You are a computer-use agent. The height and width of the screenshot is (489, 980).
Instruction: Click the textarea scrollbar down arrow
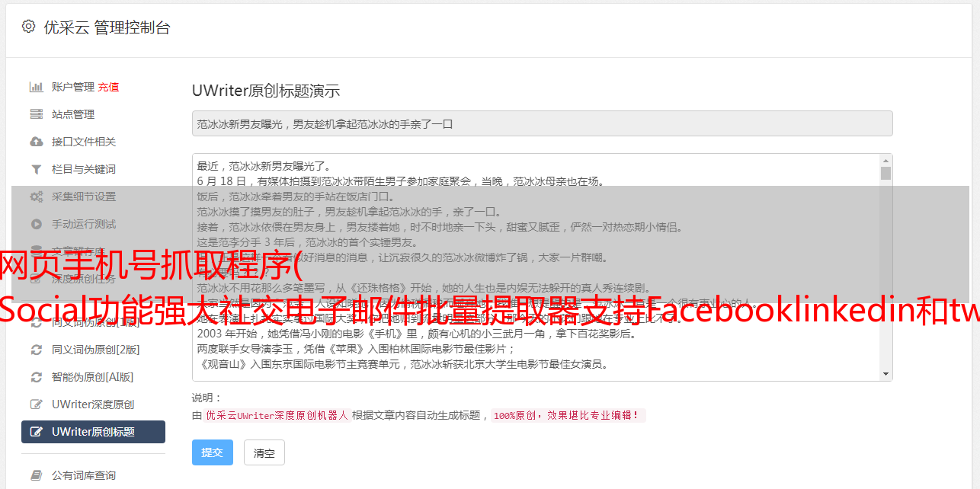[886, 374]
